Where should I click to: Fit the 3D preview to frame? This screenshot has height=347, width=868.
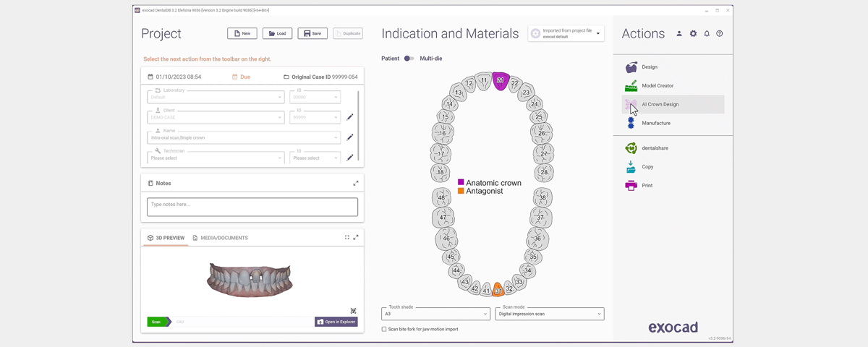[347, 237]
